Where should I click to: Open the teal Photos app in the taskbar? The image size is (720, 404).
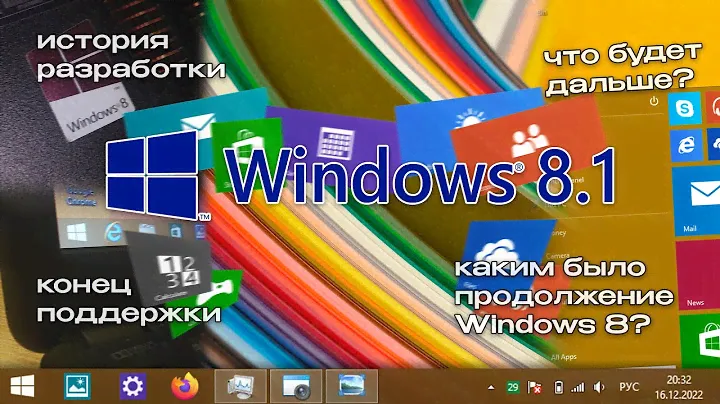tap(77, 385)
